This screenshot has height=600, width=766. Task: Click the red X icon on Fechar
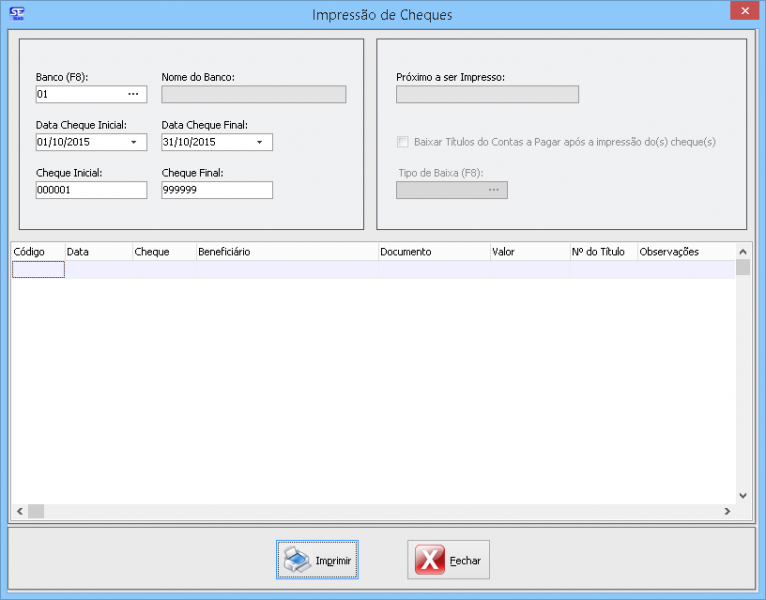coord(429,560)
